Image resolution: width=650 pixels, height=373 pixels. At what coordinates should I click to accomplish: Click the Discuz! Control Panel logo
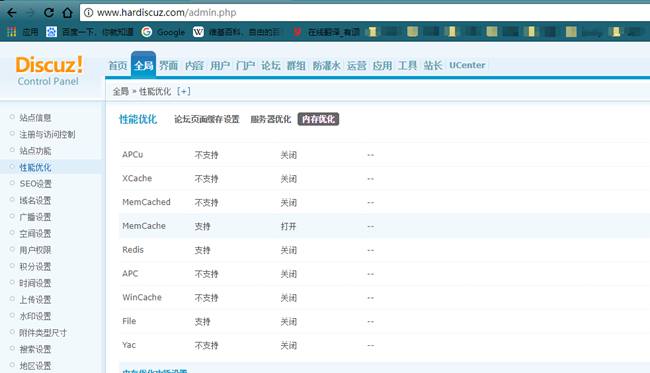point(49,71)
